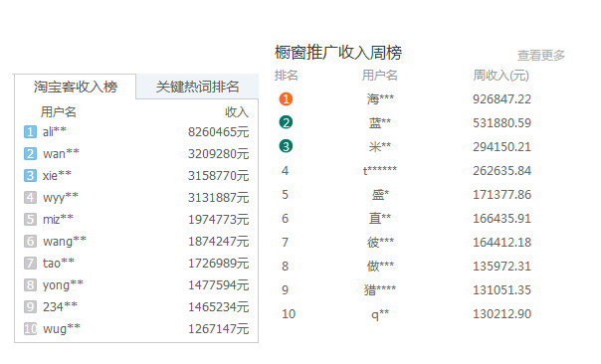Image resolution: width=601 pixels, height=364 pixels.
Task: Select rank 4 badge beside wyy**
Action: pos(30,197)
